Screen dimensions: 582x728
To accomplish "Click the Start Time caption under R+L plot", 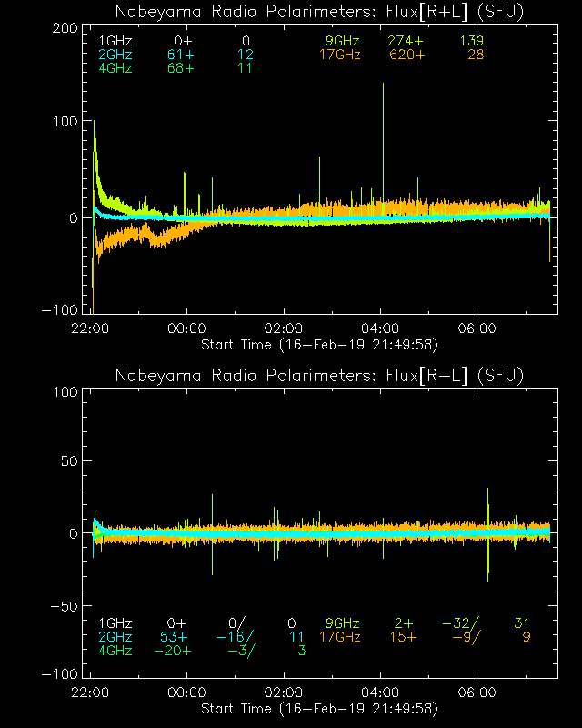I will (319, 345).
